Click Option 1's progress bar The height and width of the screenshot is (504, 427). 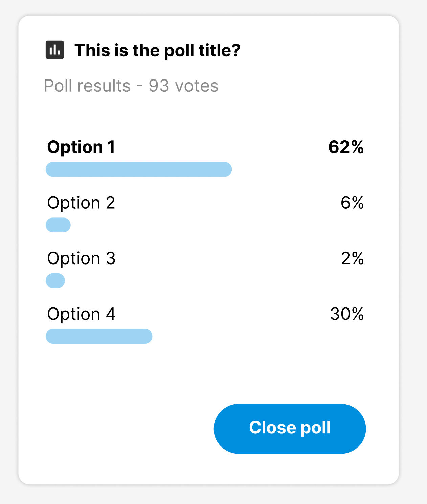pyautogui.click(x=138, y=169)
